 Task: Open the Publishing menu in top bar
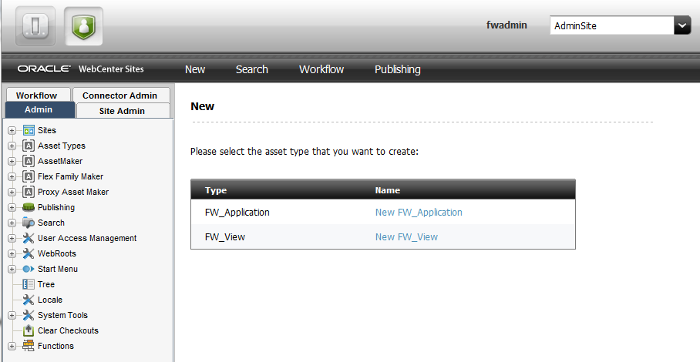(397, 70)
